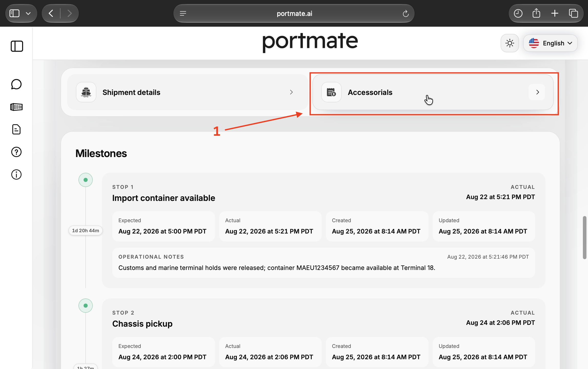Click 'Aug 22 at 5:21 PM PDT' header value
This screenshot has width=588, height=369.
[x=500, y=197]
